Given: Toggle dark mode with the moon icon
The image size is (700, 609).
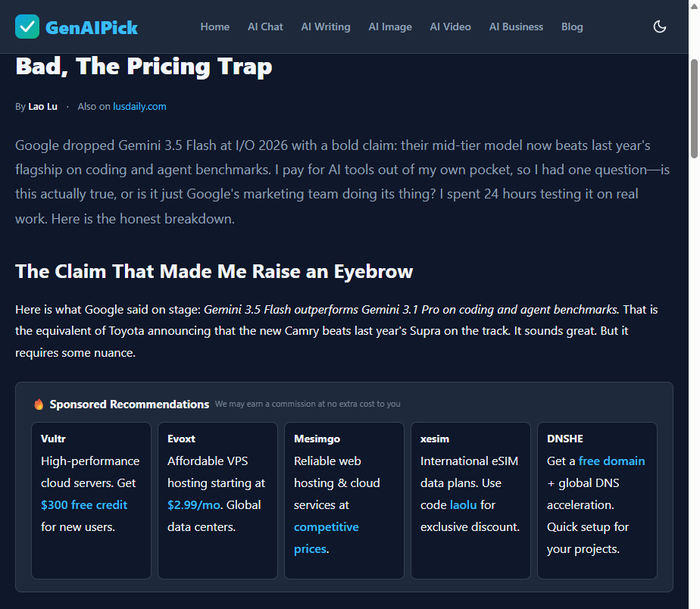Looking at the screenshot, I should [x=659, y=27].
